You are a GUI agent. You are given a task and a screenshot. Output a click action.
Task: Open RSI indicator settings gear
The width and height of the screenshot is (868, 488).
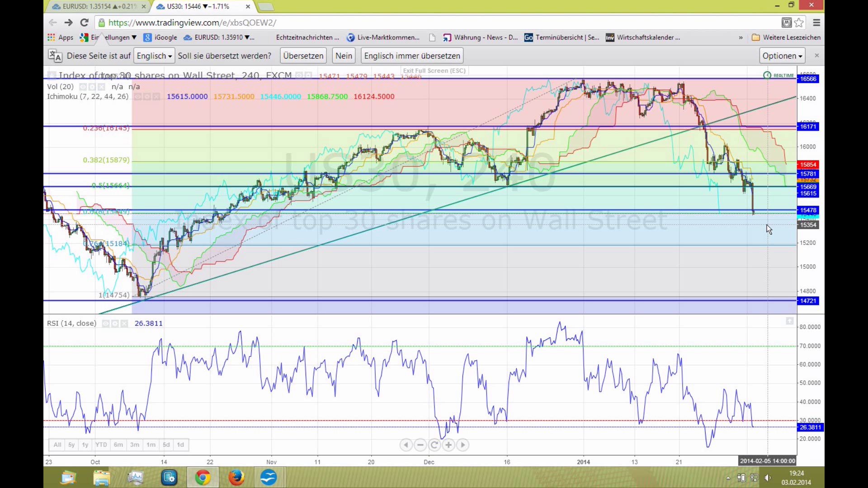pos(115,324)
